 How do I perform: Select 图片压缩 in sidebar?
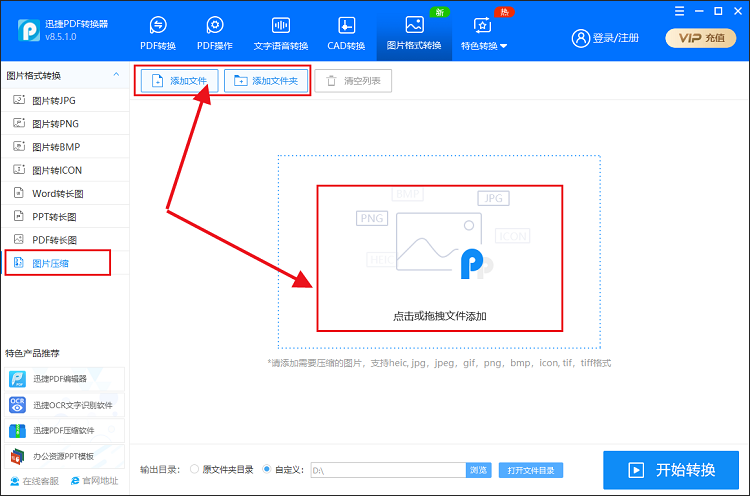66,263
